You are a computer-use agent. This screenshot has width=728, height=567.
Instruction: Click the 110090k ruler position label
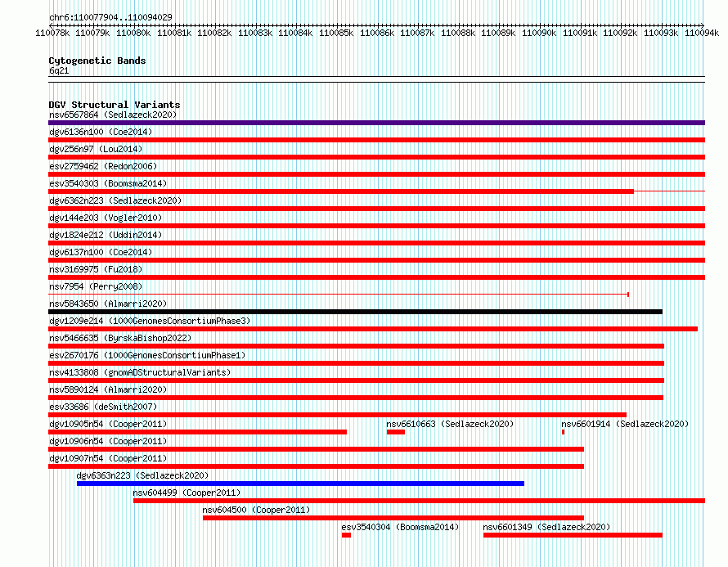[539, 33]
